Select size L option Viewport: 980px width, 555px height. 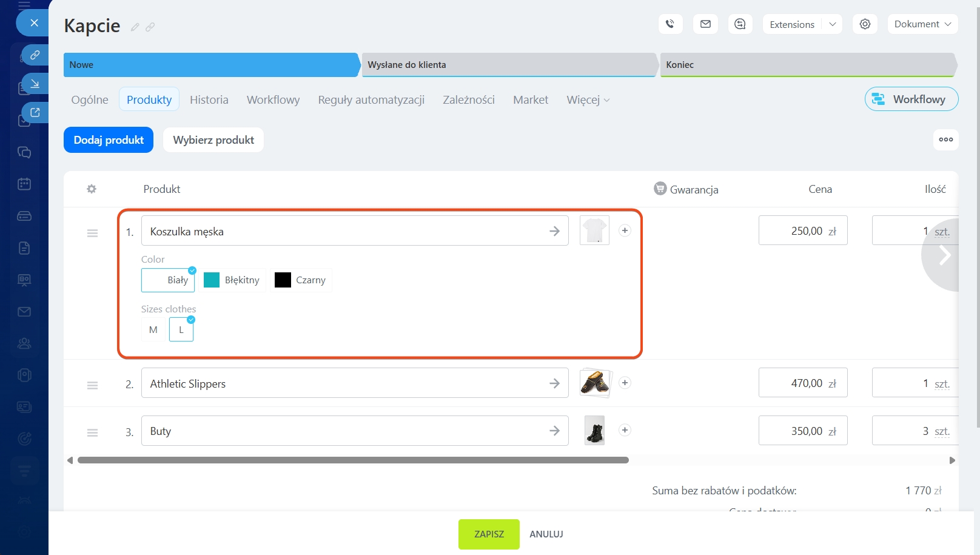[181, 330]
